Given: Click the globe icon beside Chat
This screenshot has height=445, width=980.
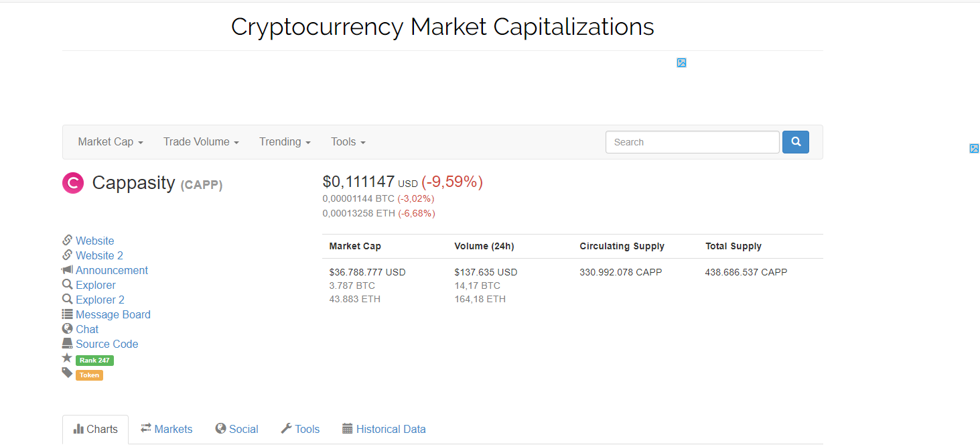Looking at the screenshot, I should click(67, 329).
